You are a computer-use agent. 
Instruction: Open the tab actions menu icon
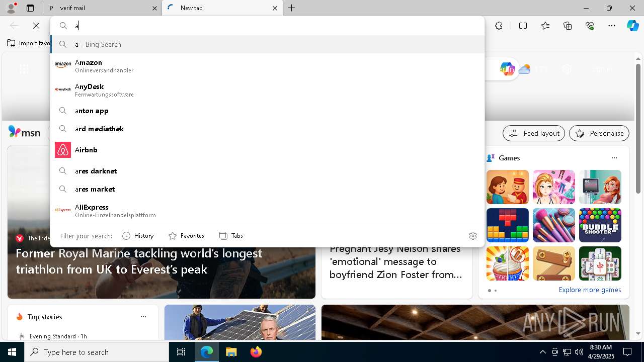pos(30,8)
